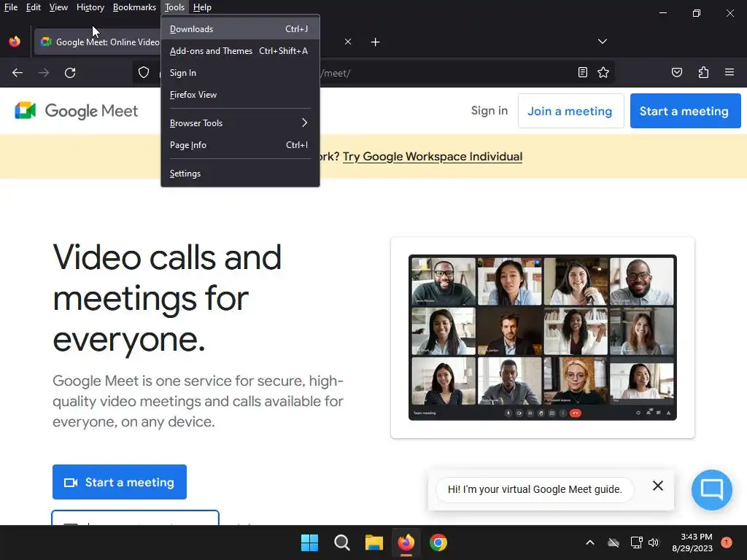Click the virtual Google Meet guide message
747x560 pixels.
coord(535,489)
